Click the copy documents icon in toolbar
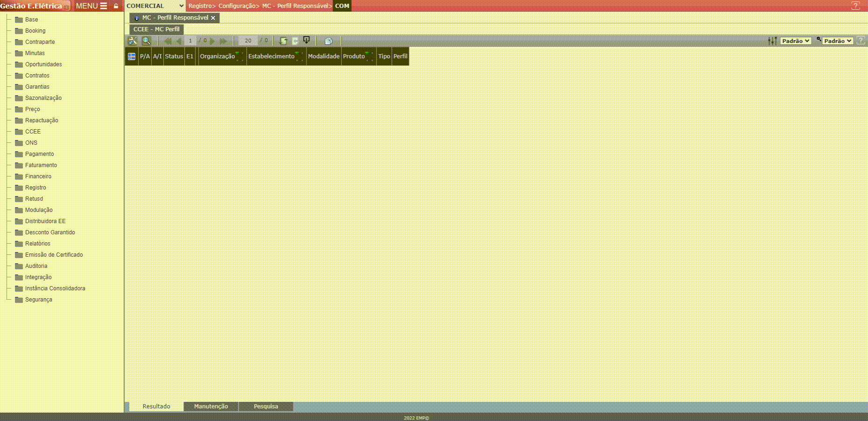Screen dimensions: 868x421 (x=329, y=41)
